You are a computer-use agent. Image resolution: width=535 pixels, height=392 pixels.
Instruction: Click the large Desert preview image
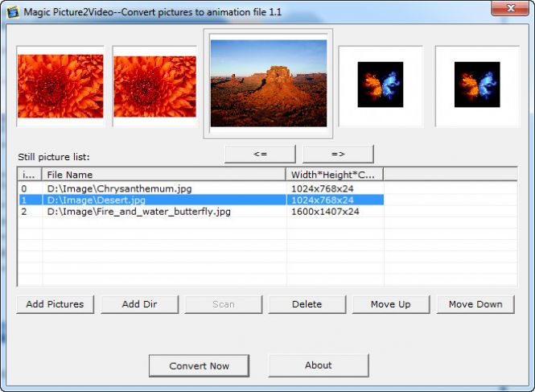tap(268, 83)
